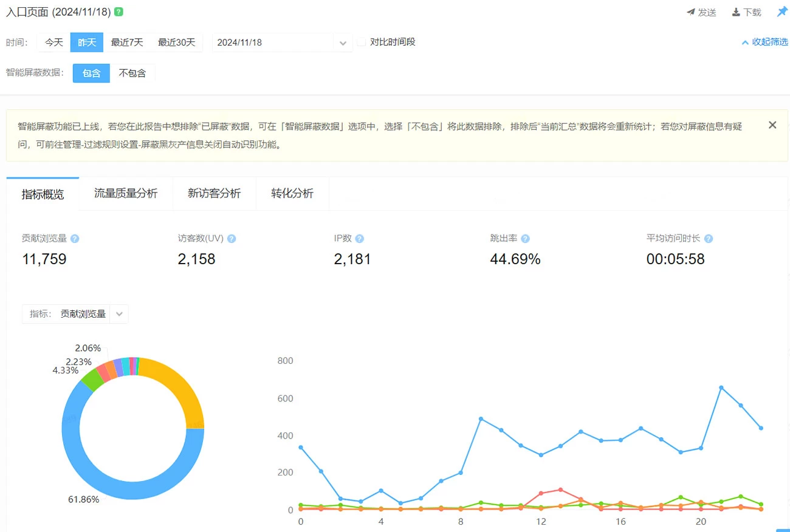Enable the 对比时间段 checkbox
Image resolution: width=790 pixels, height=532 pixels.
click(x=362, y=43)
